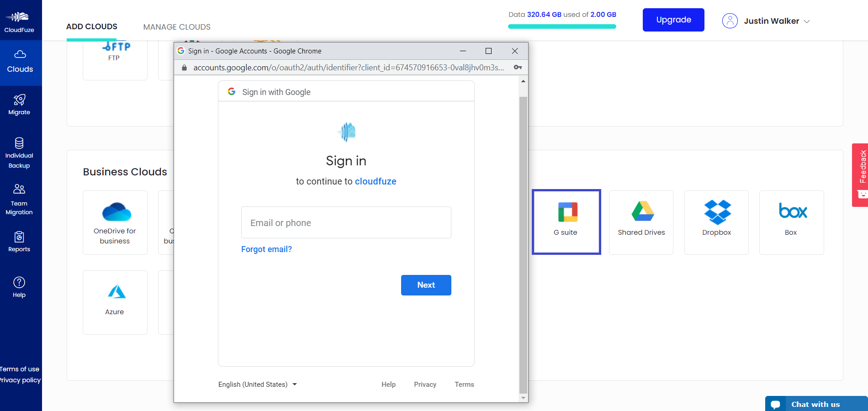Open the Help link in popup footer

[x=389, y=385]
